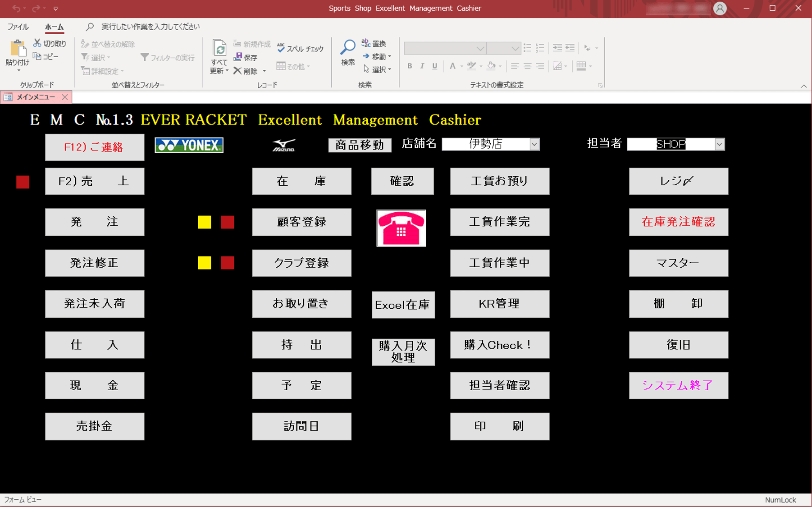The image size is (812, 507).
Task: Open the Quick Access Toolbar customize arrow
Action: (56, 8)
